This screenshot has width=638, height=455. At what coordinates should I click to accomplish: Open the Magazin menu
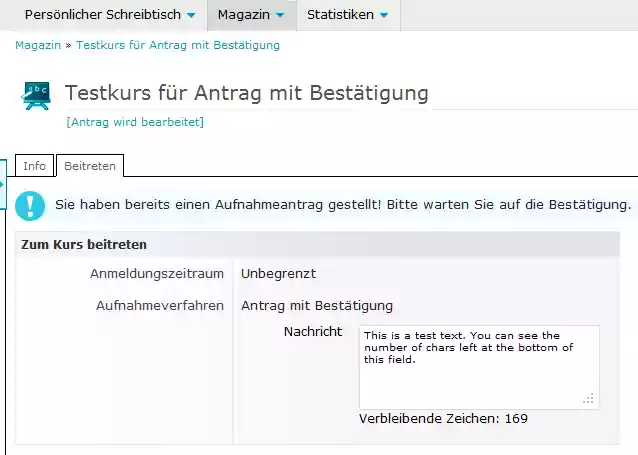click(x=251, y=15)
